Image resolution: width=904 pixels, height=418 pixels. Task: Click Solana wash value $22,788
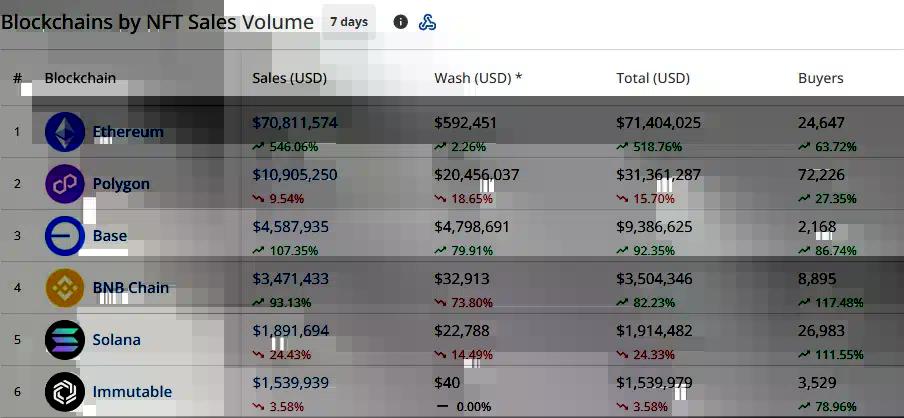click(462, 330)
